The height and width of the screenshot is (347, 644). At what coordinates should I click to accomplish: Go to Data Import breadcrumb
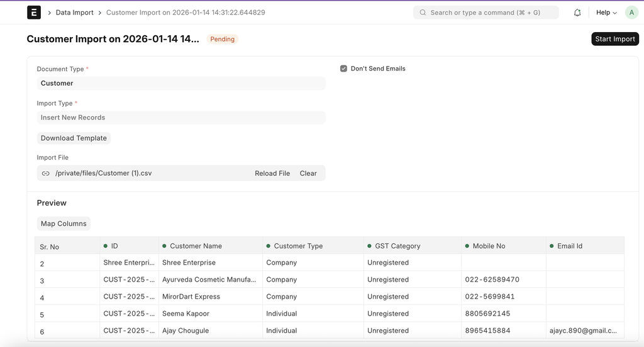click(74, 13)
